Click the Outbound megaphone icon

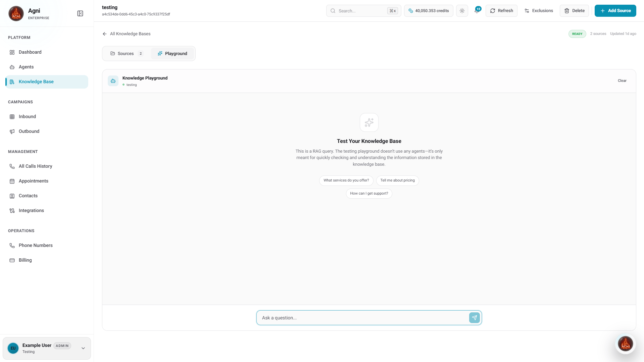coord(12,131)
